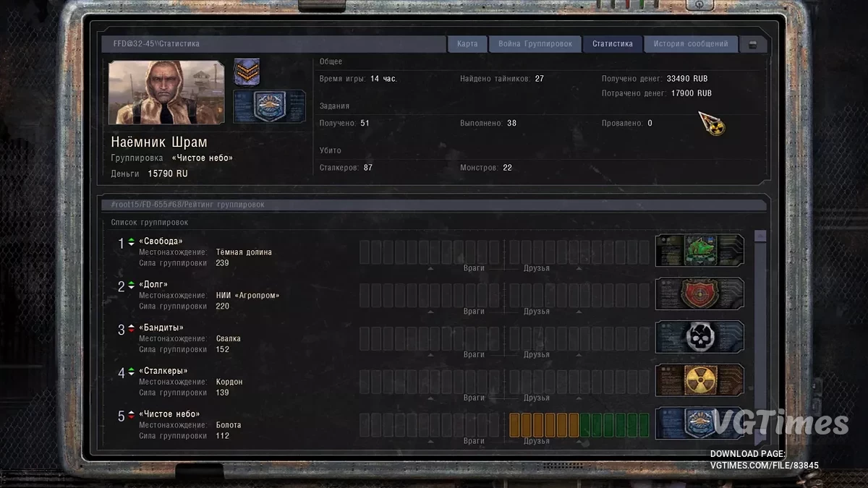868x488 pixels.
Task: Open the История сообщений tab
Action: click(x=691, y=44)
